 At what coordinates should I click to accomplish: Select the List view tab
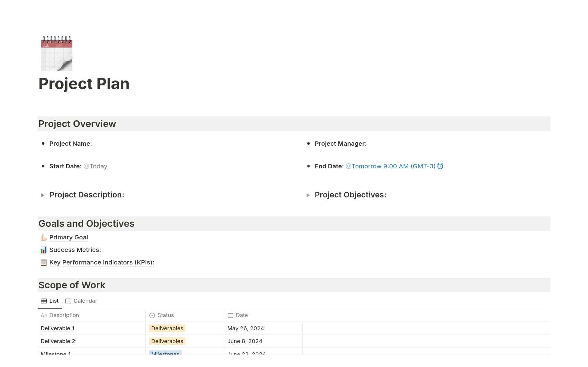[x=50, y=301]
